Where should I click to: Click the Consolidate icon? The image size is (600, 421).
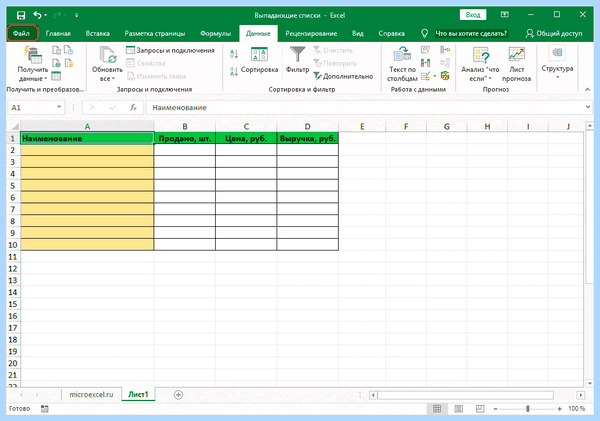[445, 50]
